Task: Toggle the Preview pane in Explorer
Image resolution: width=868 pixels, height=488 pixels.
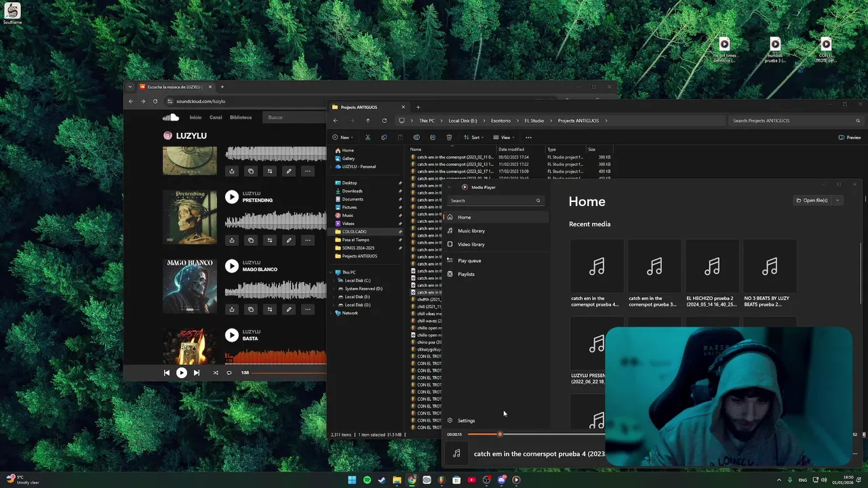Action: point(850,138)
